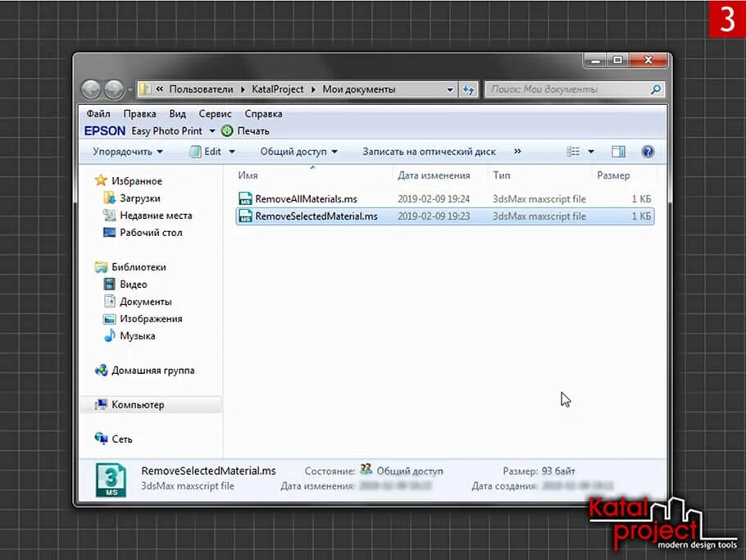Expand the arrow after 'Пользователи' breadcrumb
The image size is (746, 560).
point(243,89)
